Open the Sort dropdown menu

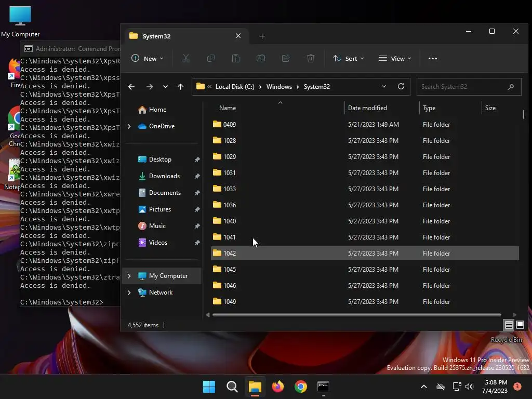coord(348,58)
